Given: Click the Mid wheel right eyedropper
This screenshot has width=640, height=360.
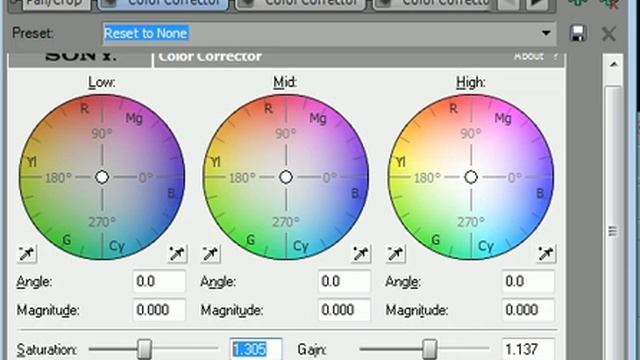Looking at the screenshot, I should pos(361,253).
